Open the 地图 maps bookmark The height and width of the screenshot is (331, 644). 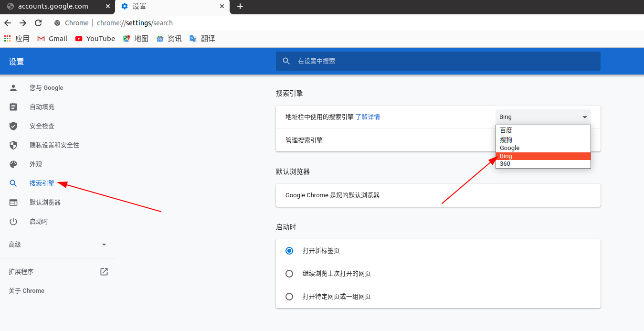point(136,39)
